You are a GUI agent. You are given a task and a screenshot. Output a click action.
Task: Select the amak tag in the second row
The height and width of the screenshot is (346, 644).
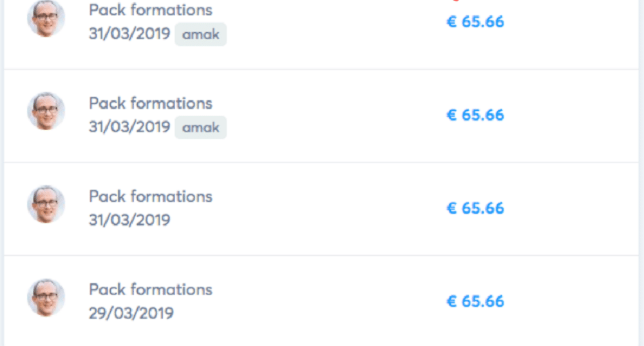click(x=200, y=128)
